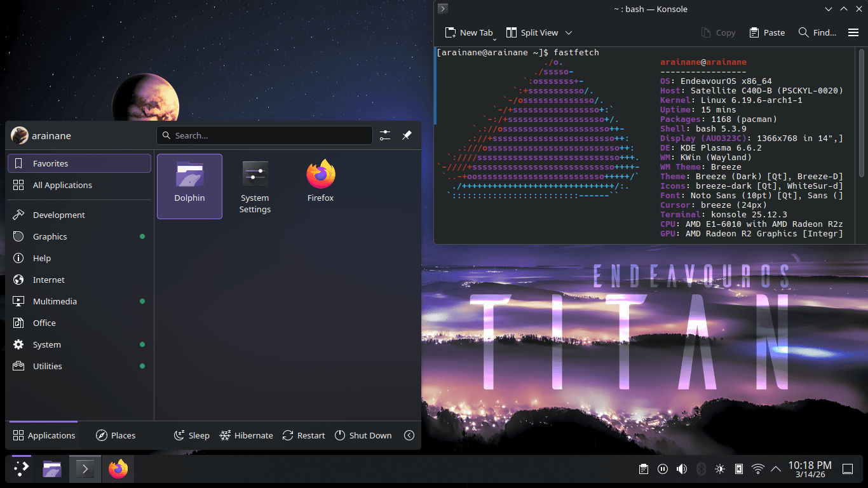Open the Multimedia category

[x=79, y=301]
